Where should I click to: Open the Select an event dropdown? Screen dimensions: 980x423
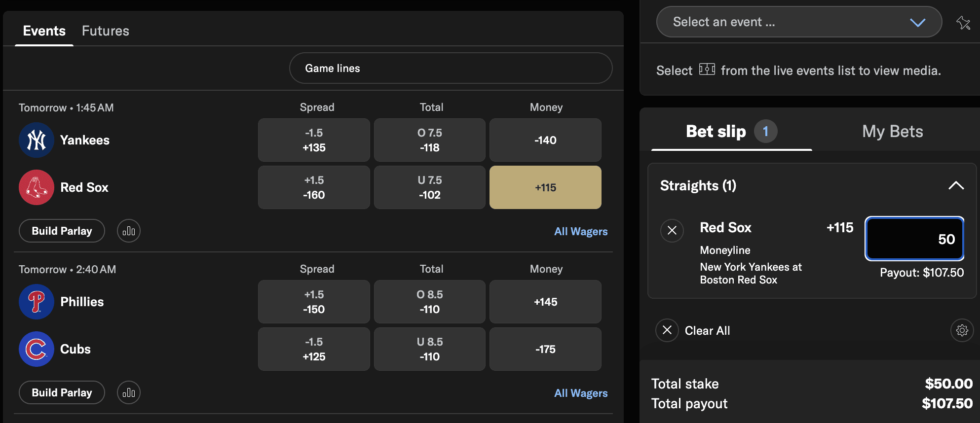point(798,22)
